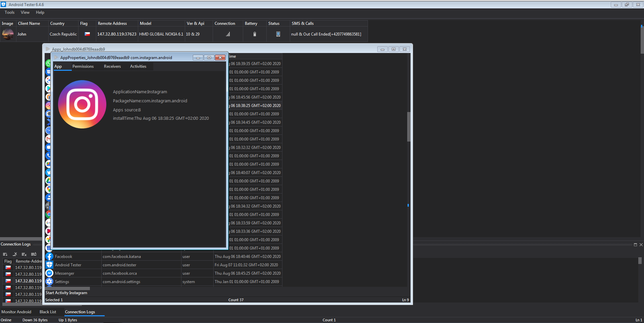
Task: Click the horizontal scrollbar in Apps window
Action: (x=67, y=288)
